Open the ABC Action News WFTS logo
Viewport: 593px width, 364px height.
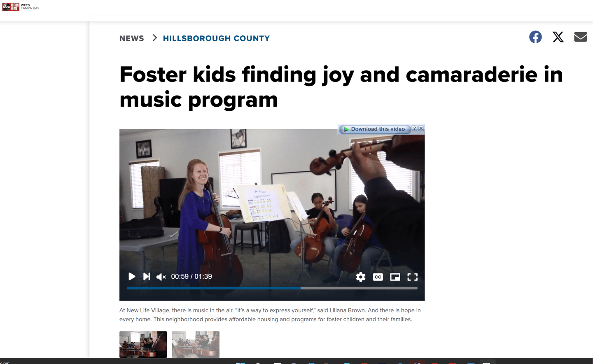click(x=21, y=7)
